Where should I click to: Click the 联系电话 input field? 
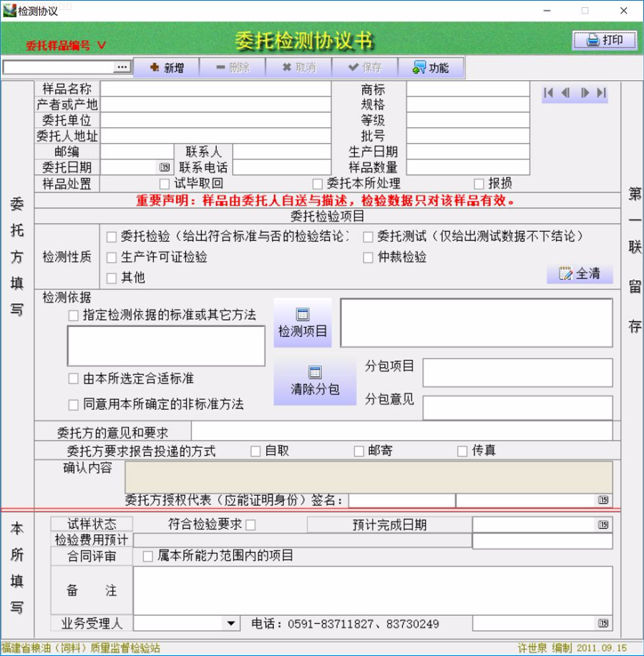click(282, 167)
